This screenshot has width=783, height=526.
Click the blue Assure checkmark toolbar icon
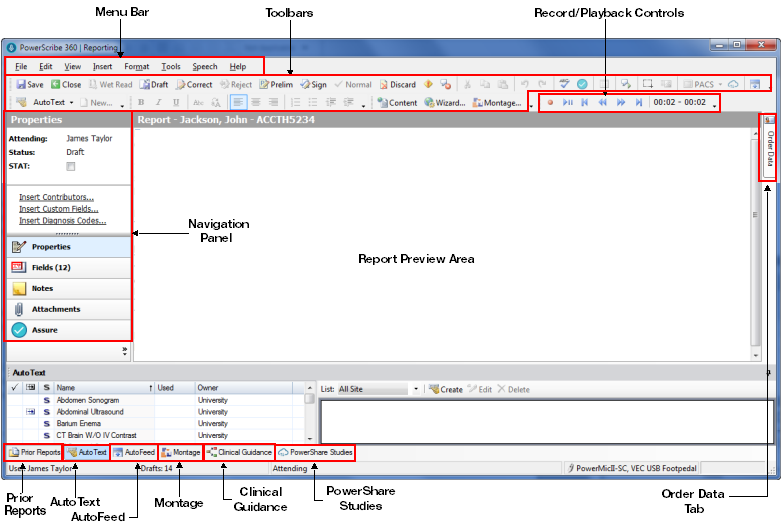point(582,84)
